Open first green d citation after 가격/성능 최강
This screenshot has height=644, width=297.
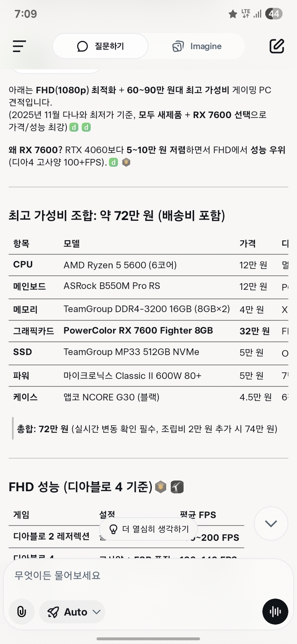(x=74, y=128)
